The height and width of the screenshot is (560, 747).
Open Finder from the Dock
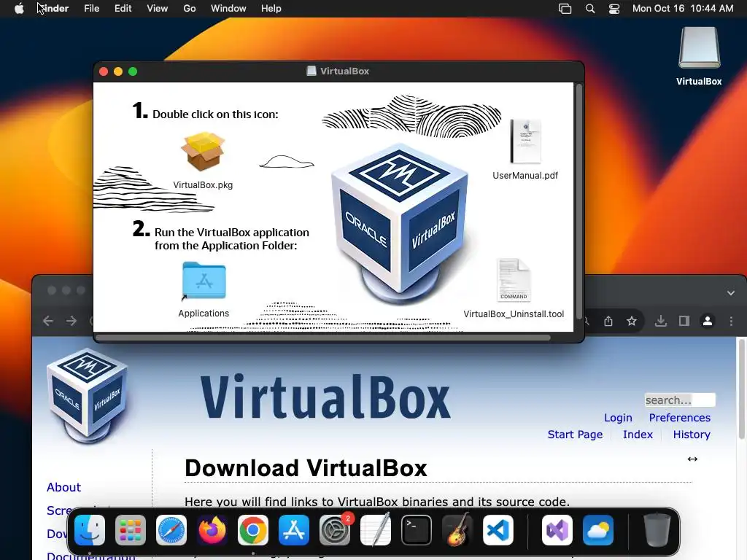(90, 530)
